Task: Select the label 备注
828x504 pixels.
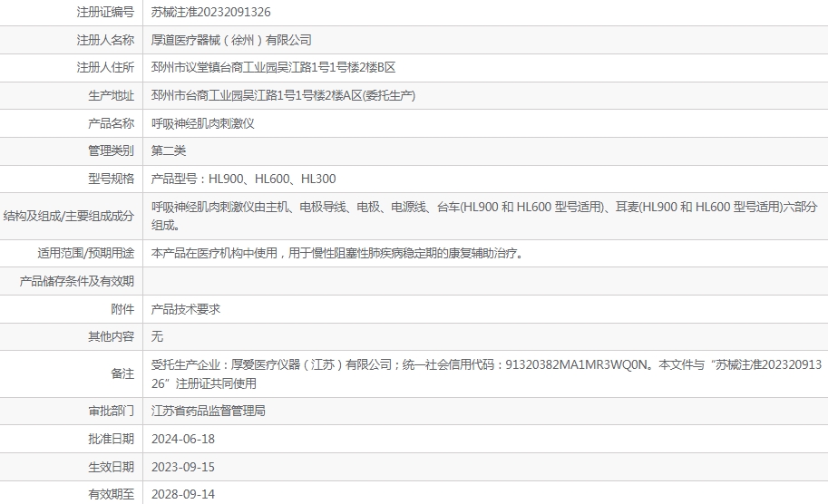Action: [123, 373]
